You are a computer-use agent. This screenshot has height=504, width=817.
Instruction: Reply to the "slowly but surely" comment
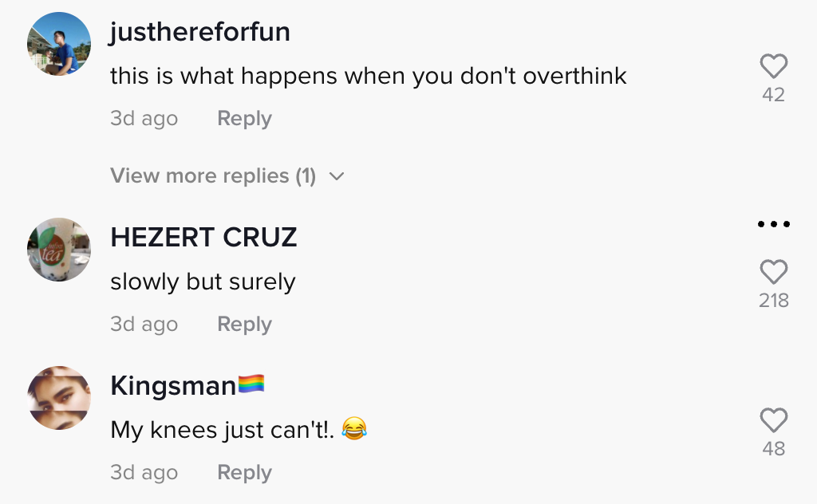(244, 325)
